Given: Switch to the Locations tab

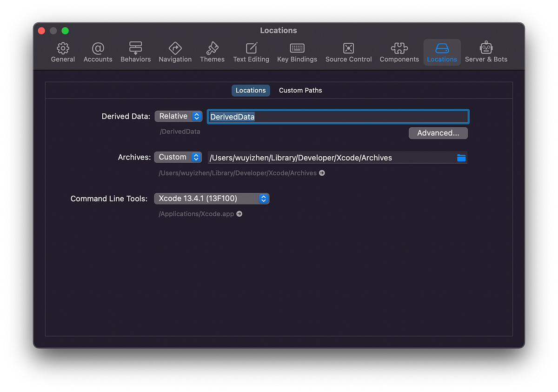Looking at the screenshot, I should tap(251, 90).
